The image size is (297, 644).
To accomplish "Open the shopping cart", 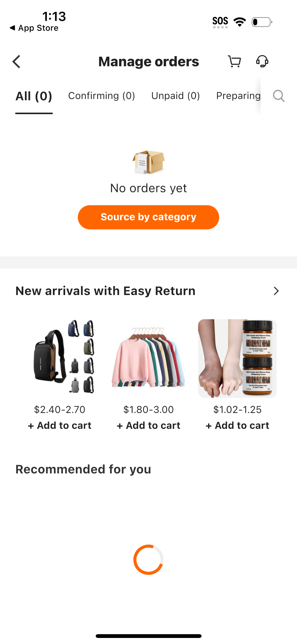I will click(x=234, y=61).
